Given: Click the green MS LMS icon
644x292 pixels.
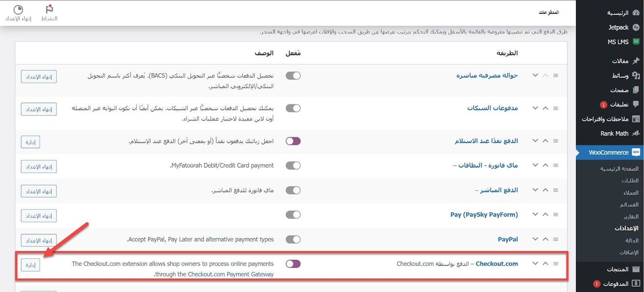Looking at the screenshot, I should (x=636, y=41).
